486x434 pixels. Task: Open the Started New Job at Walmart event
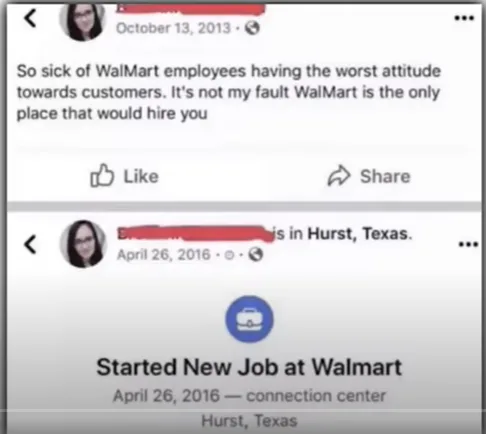coord(249,367)
